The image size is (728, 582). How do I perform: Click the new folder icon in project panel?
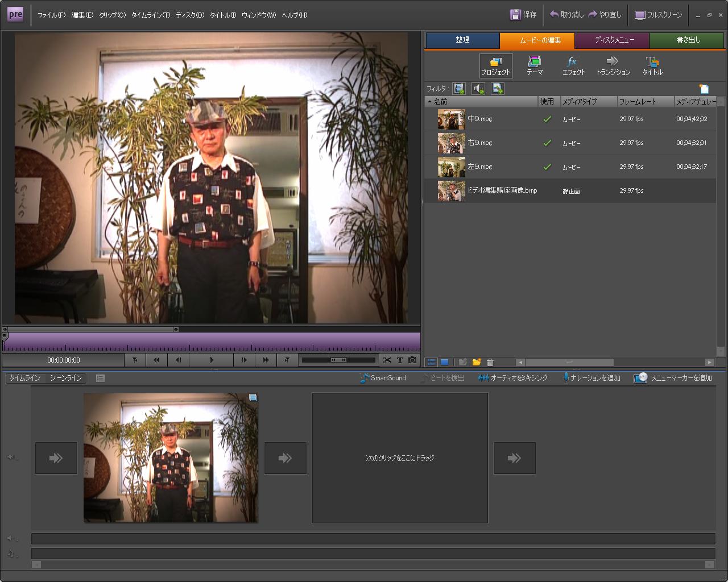click(x=477, y=362)
